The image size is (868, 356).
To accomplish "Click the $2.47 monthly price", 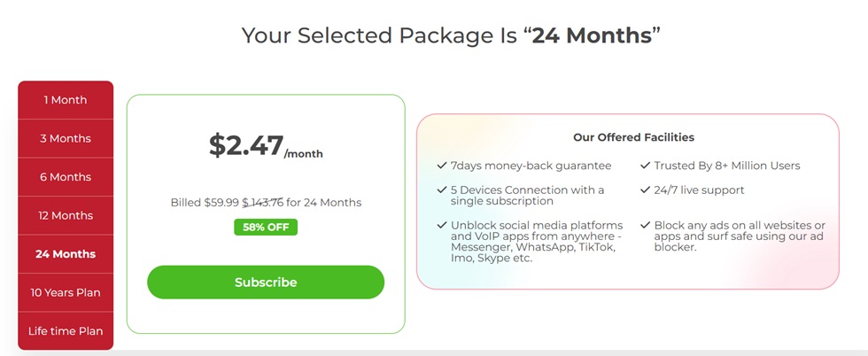I will coord(247,145).
